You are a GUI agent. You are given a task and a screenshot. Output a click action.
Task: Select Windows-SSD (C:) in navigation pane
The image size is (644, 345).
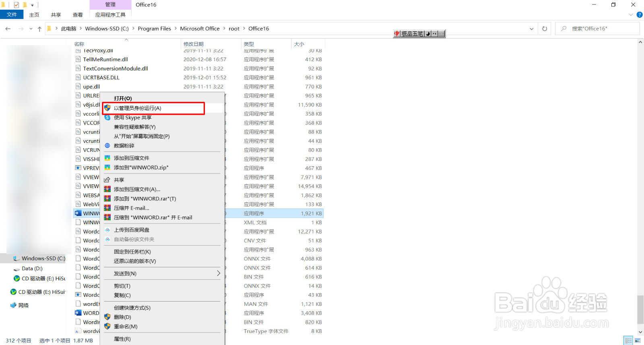43,258
